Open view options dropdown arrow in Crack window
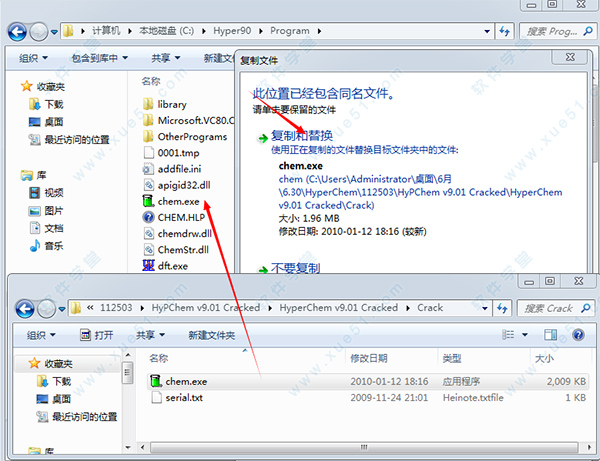 (525, 335)
